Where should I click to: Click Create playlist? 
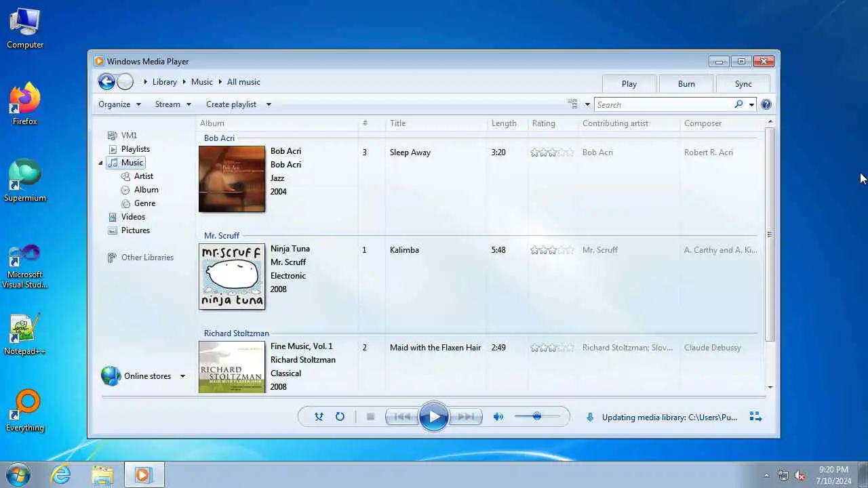coord(231,104)
